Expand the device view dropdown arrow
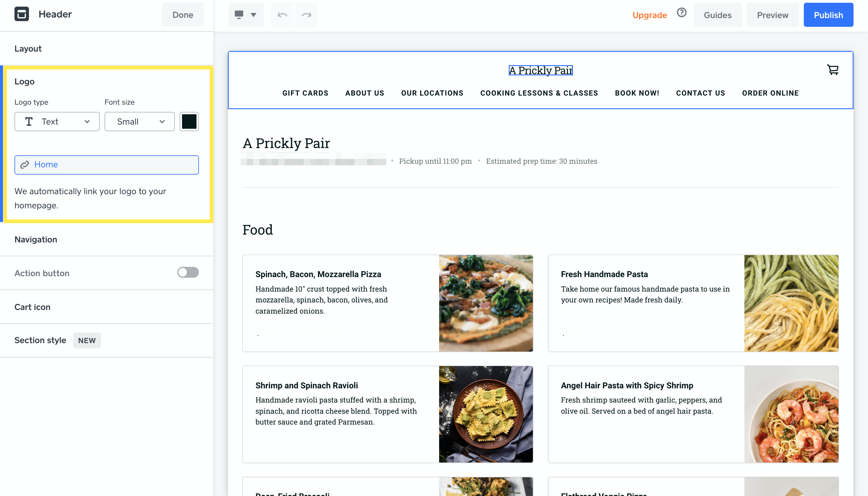Image resolution: width=868 pixels, height=496 pixels. pyautogui.click(x=253, y=15)
